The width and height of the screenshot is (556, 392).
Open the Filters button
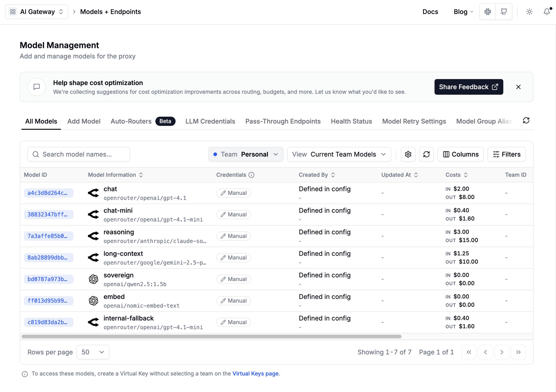506,154
